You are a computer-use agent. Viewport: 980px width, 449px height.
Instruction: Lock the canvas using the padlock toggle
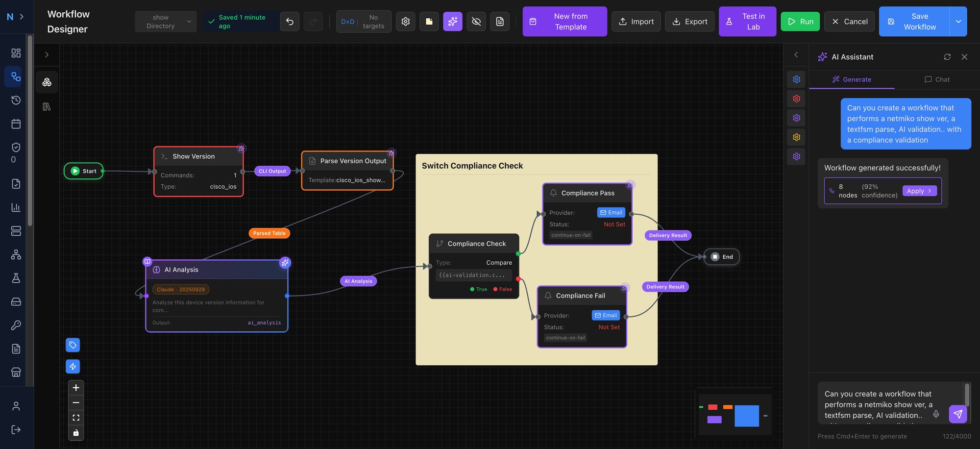(x=76, y=433)
